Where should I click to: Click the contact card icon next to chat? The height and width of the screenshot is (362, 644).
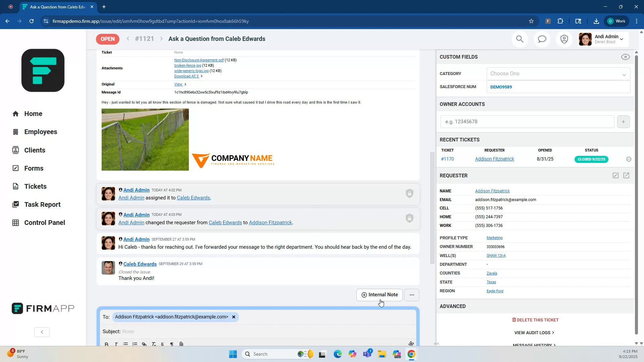click(564, 39)
